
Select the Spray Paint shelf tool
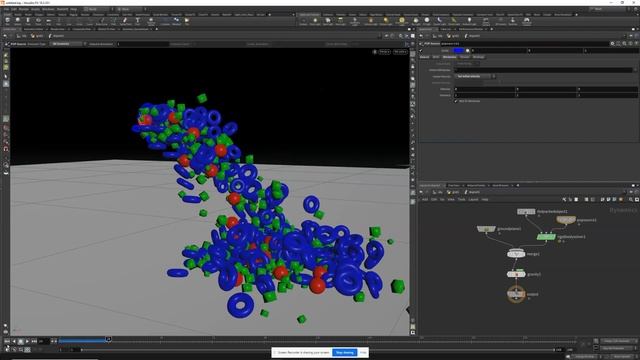pyautogui.click(x=125, y=21)
